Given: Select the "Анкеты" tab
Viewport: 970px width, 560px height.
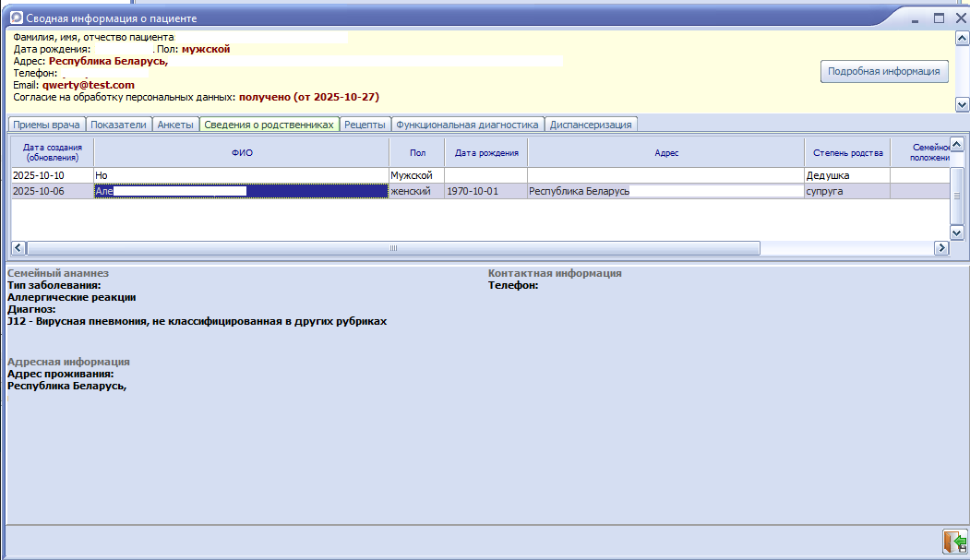Looking at the screenshot, I should [x=175, y=125].
